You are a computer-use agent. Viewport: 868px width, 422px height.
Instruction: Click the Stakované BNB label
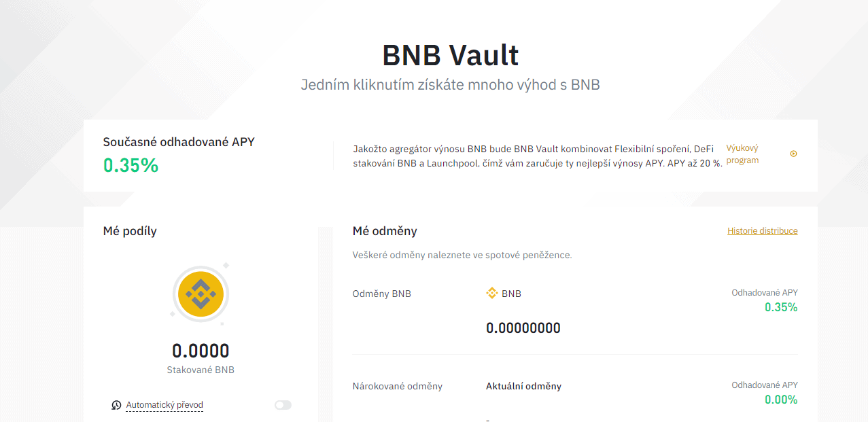point(201,370)
